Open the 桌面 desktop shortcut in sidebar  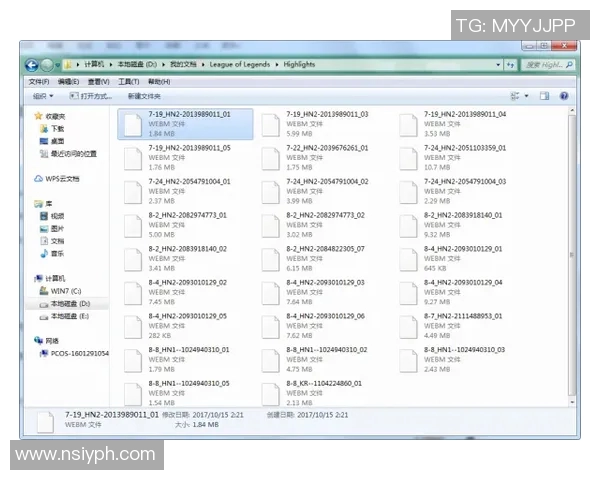pyautogui.click(x=57, y=141)
